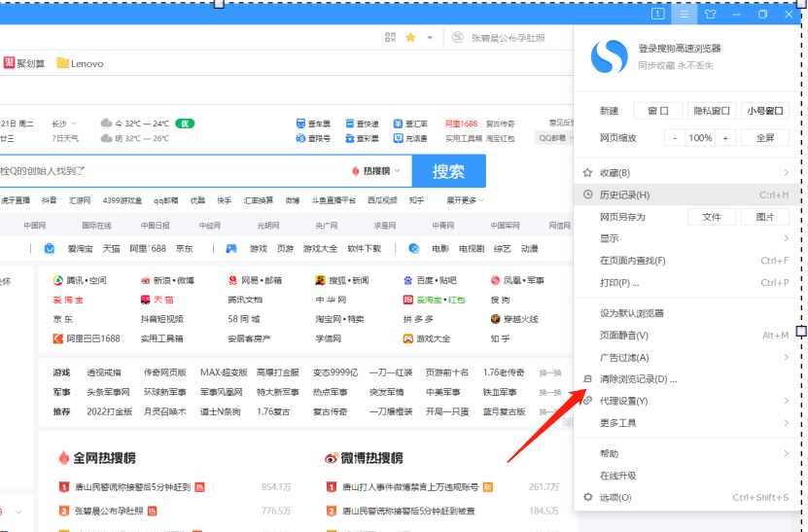This screenshot has height=532, width=808.
Task: Open a new 隐私窗口 private window
Action: (711, 111)
